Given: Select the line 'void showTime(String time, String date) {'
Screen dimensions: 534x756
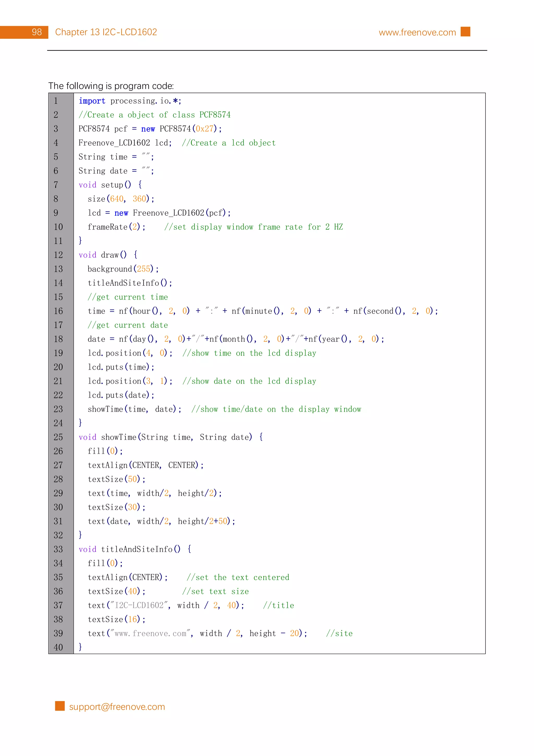Looking at the screenshot, I should pos(171,437).
